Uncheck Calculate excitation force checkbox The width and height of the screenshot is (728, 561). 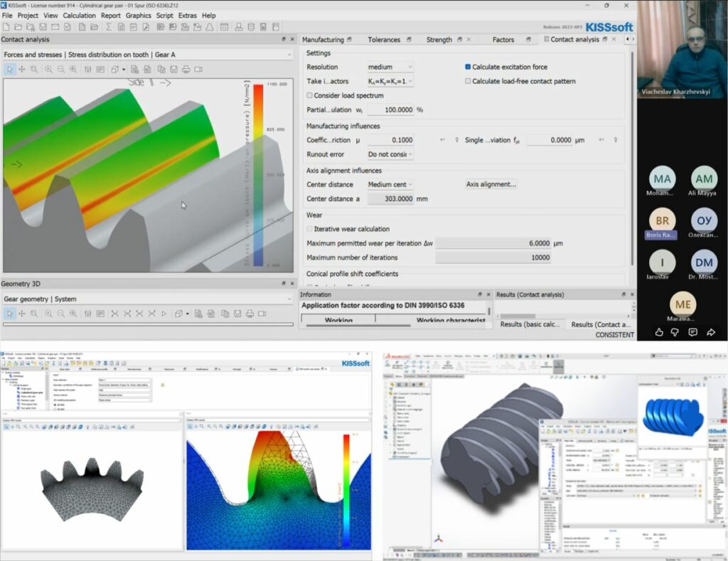(x=468, y=67)
